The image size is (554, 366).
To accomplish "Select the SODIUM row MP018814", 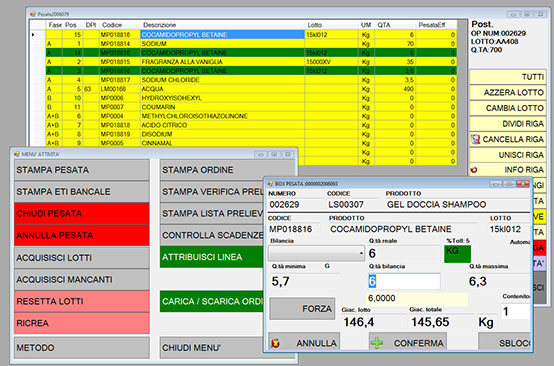I will pyautogui.click(x=251, y=44).
